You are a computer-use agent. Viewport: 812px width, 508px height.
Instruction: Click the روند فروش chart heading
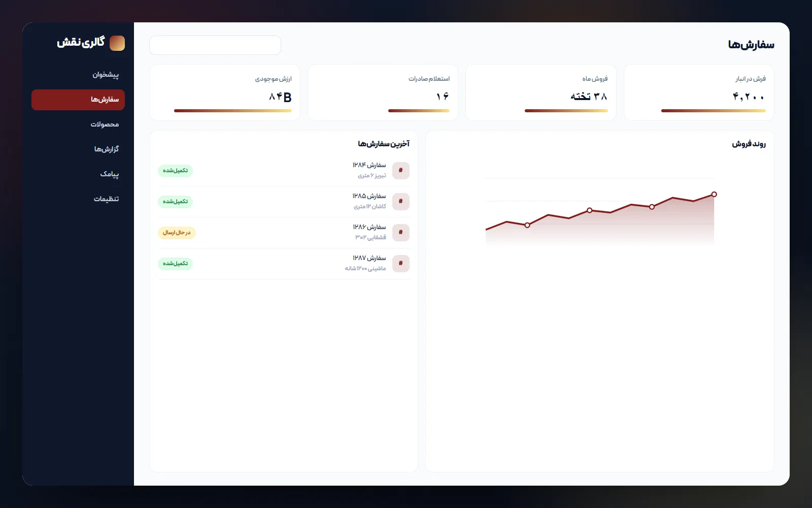749,144
